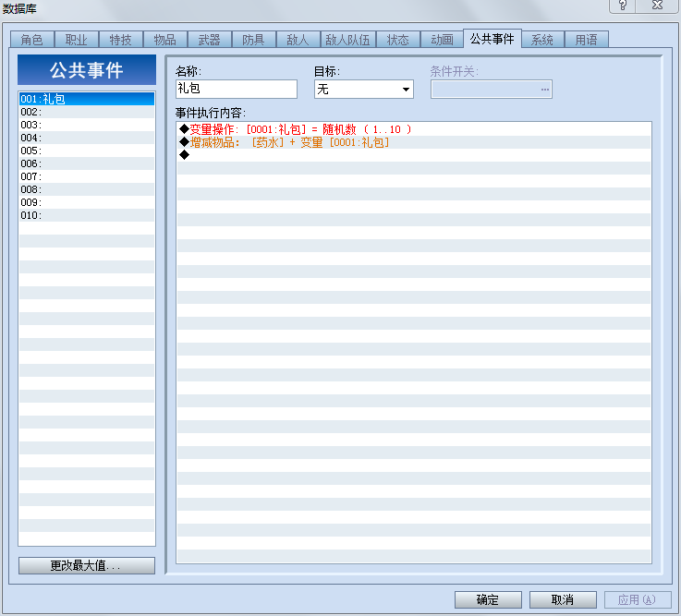
Task: Click the 取消 button
Action: (563, 600)
